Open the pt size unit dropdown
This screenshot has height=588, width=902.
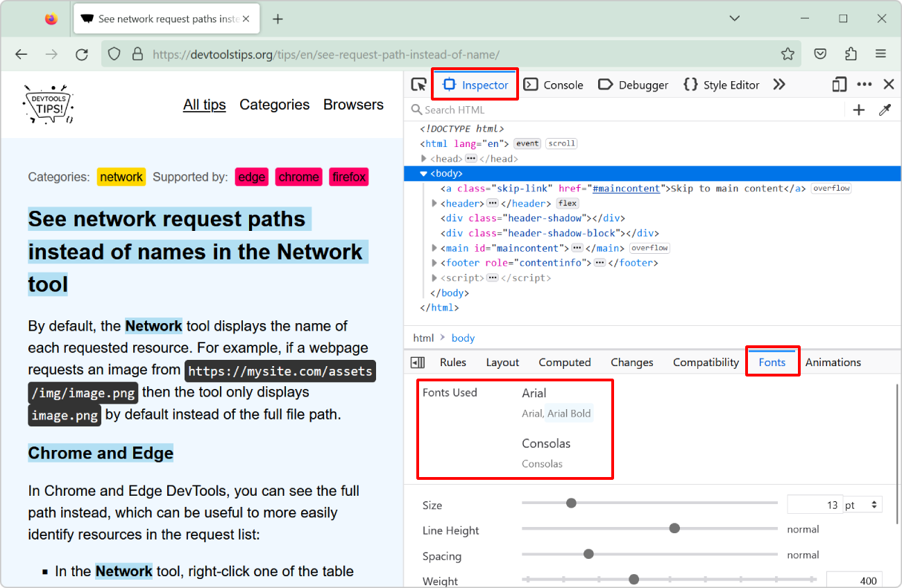click(862, 505)
